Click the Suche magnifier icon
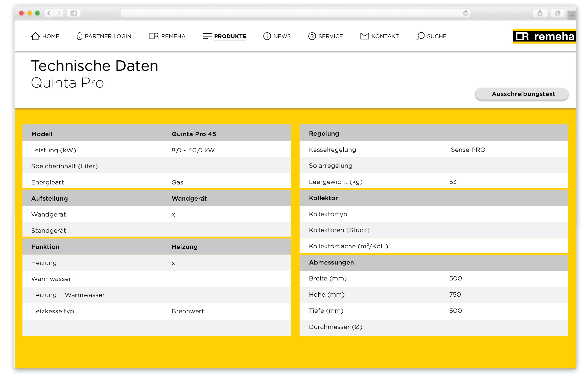The width and height of the screenshot is (588, 379). [x=420, y=36]
